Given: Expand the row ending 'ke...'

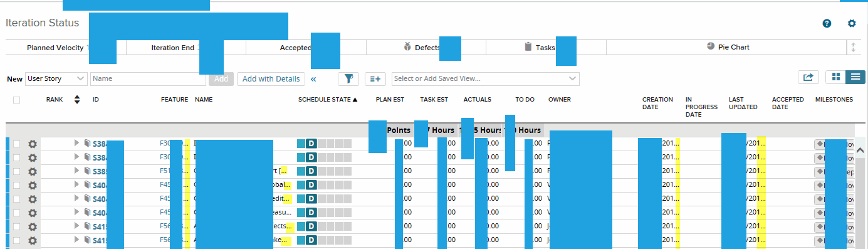Looking at the screenshot, I should point(76,240).
